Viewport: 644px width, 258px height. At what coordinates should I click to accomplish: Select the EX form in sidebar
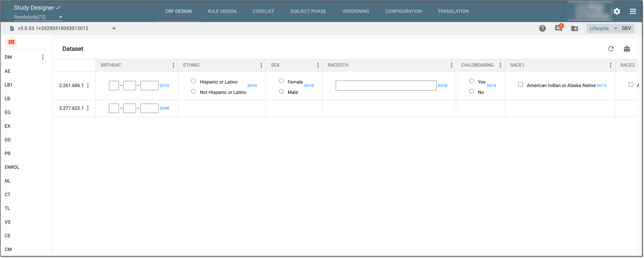pyautogui.click(x=7, y=126)
